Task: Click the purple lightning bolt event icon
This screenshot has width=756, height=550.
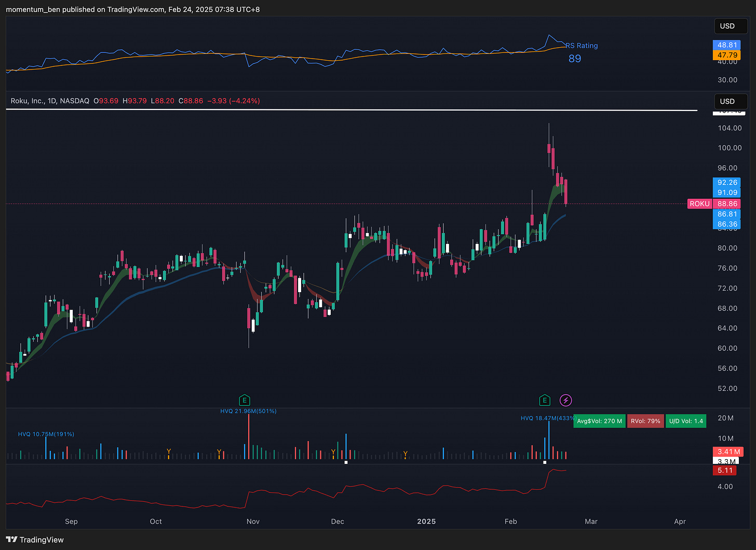Action: [x=566, y=400]
